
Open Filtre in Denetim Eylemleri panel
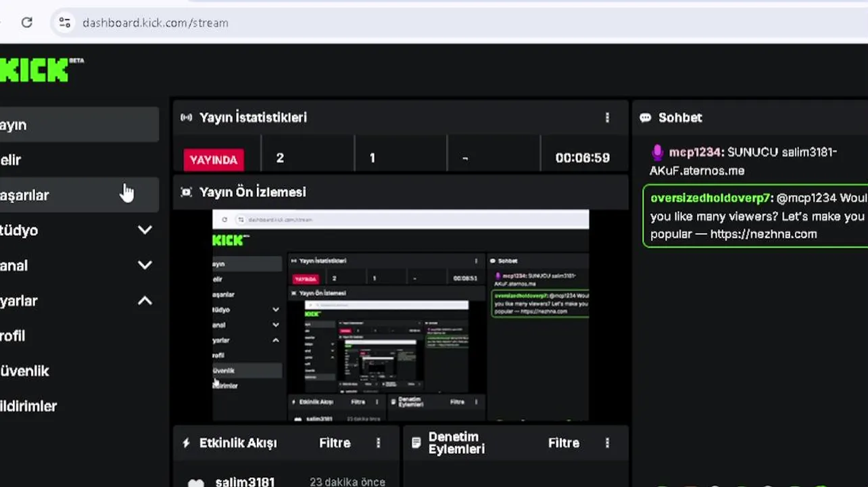pyautogui.click(x=564, y=443)
